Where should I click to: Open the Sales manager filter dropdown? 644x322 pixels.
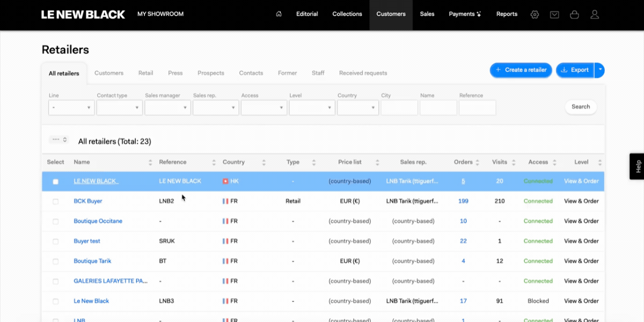167,107
